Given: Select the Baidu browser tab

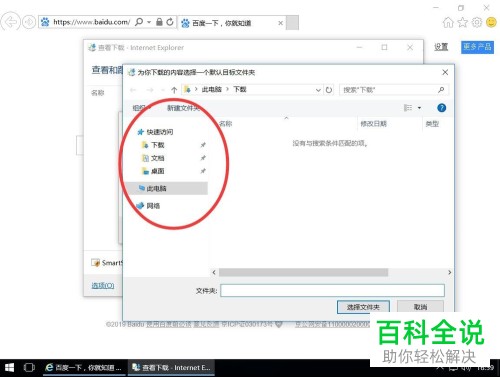Looking at the screenshot, I should pyautogui.click(x=231, y=23).
